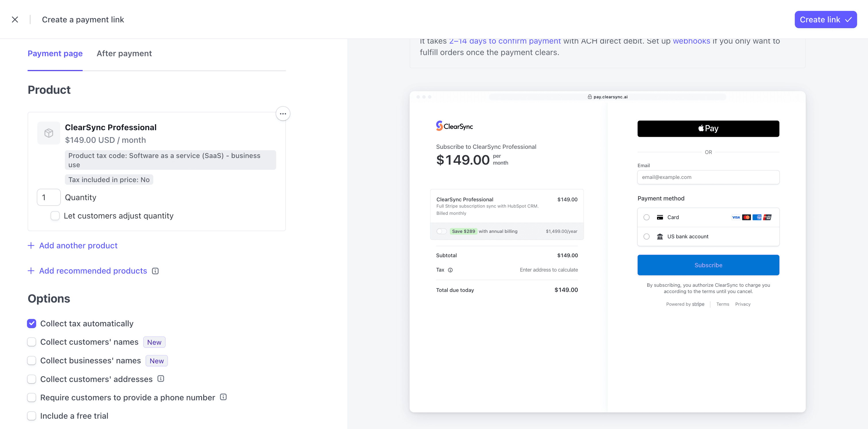Enable Collect customers' names
The width and height of the screenshot is (868, 429).
[31, 342]
